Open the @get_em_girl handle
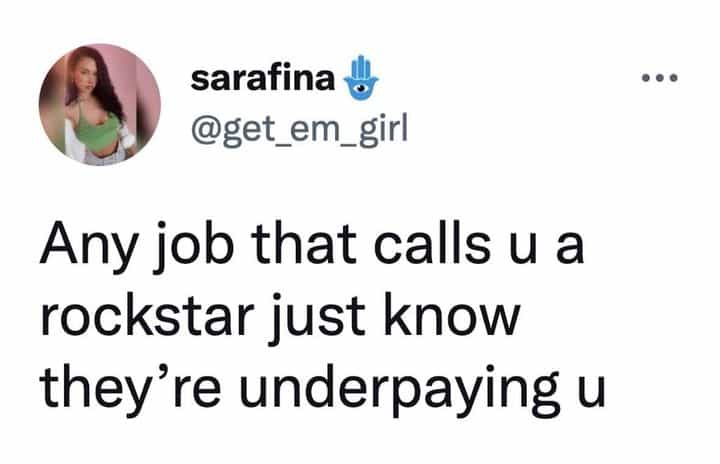The image size is (720, 464). tap(299, 130)
